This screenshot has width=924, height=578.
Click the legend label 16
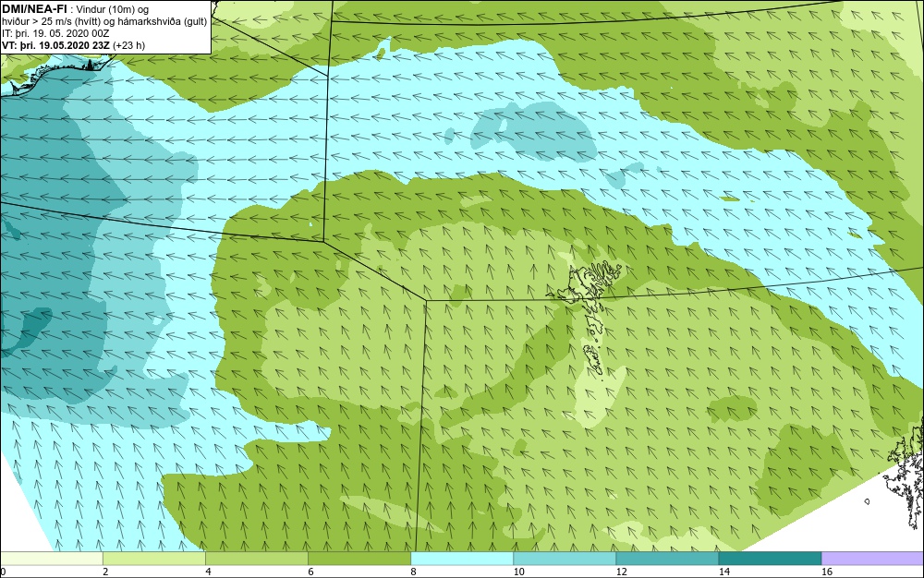tap(827, 572)
